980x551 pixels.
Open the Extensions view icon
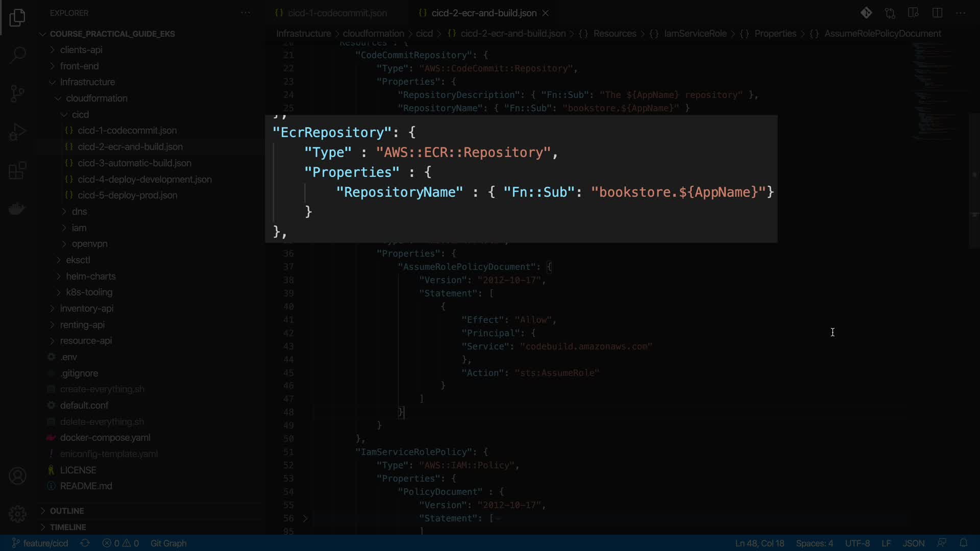click(17, 170)
